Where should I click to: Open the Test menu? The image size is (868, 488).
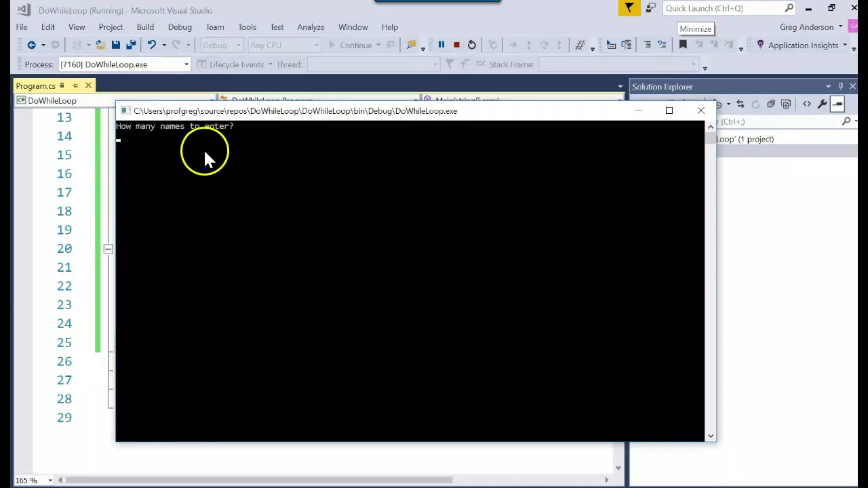tap(277, 27)
